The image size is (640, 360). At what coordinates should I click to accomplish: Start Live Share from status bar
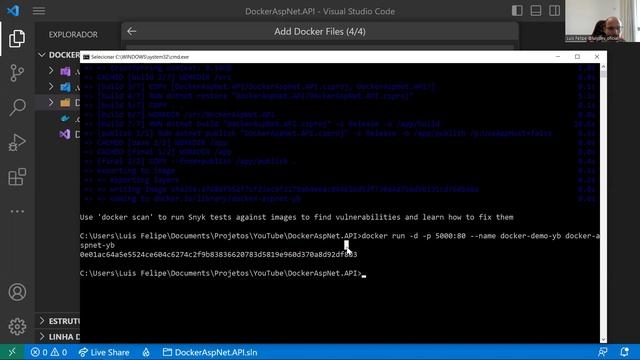coord(104,352)
